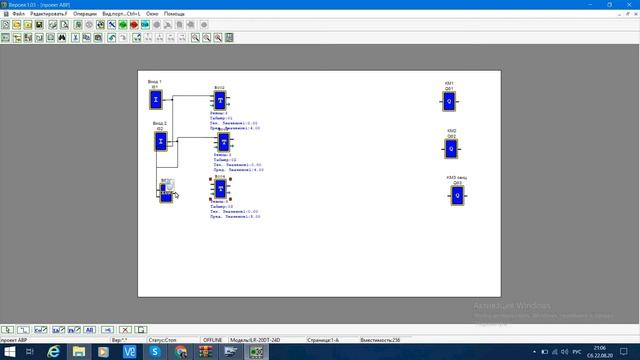
Task: Click the Модель:ILR-20DT-24D status entry
Action: [x=255, y=340]
